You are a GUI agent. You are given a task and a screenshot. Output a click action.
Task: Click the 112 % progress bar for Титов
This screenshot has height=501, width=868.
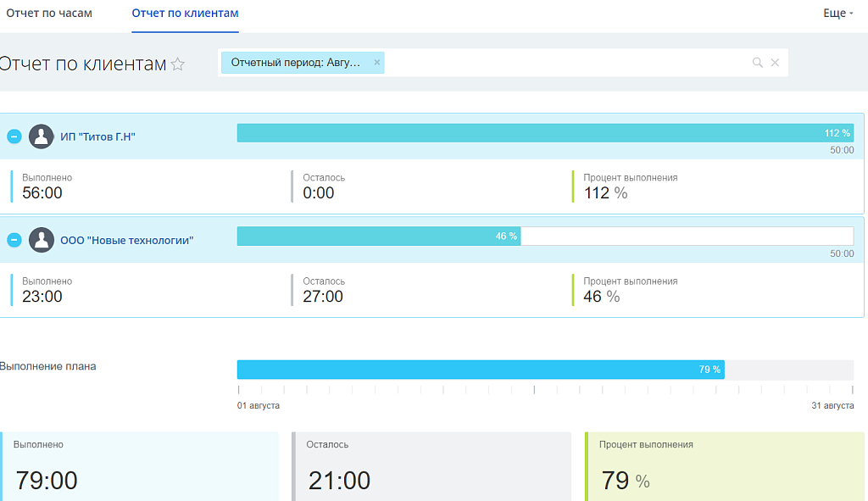click(545, 133)
